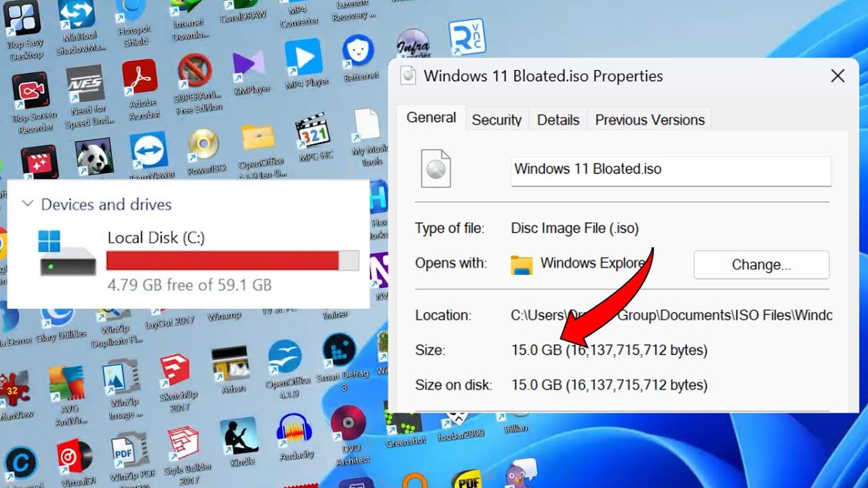Close the Windows 11 Bloated.iso Properties dialog
This screenshot has width=868, height=488.
[x=838, y=76]
